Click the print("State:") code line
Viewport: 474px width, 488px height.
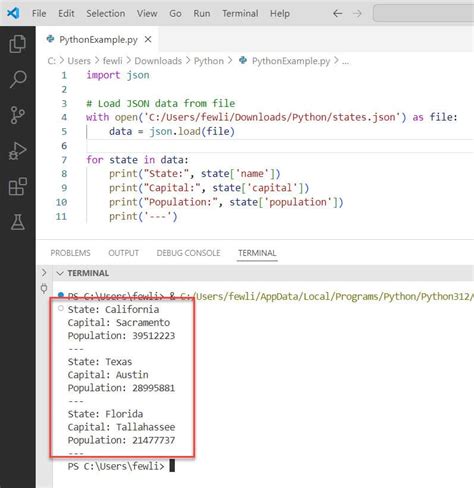tap(195, 174)
